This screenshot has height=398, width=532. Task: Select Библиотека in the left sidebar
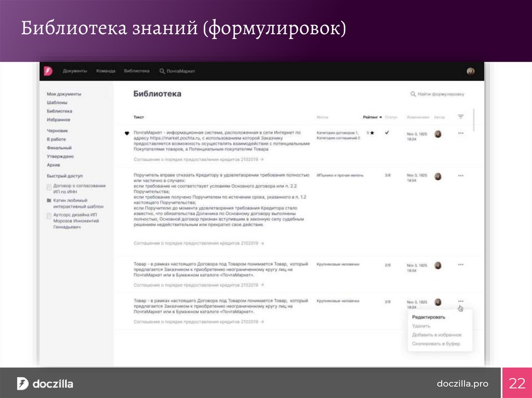(59, 111)
